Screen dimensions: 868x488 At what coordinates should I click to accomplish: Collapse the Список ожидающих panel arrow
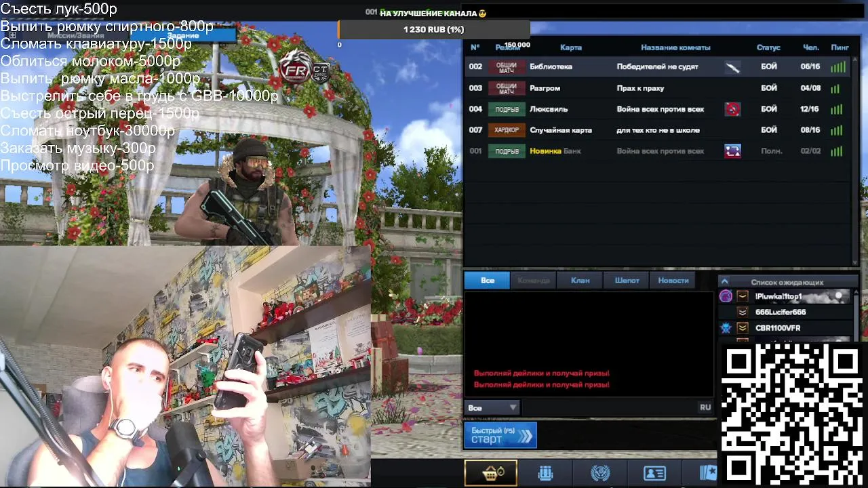[724, 282]
